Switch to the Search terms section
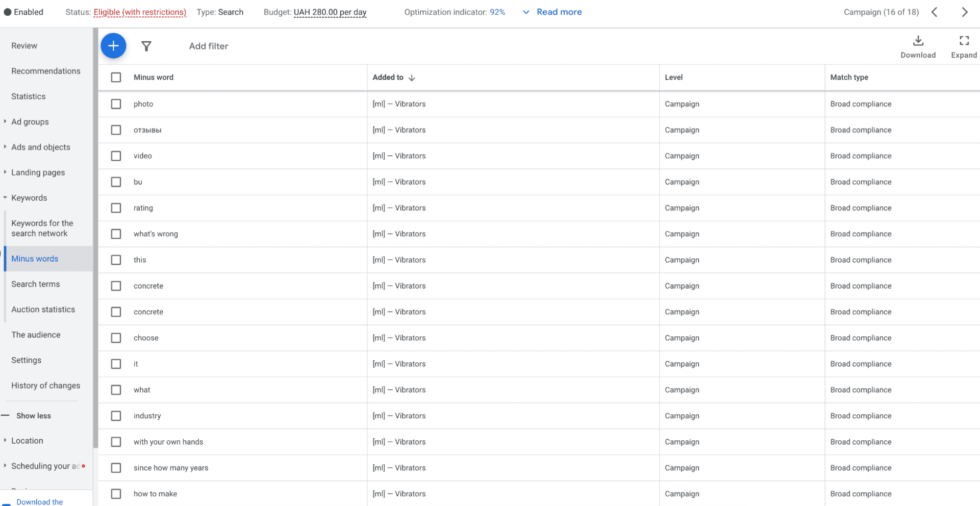Screen dimensions: 980x506 tap(35, 284)
